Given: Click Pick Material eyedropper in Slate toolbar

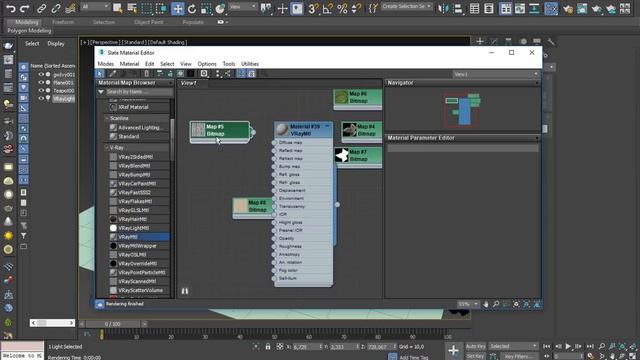Looking at the screenshot, I should [113, 73].
